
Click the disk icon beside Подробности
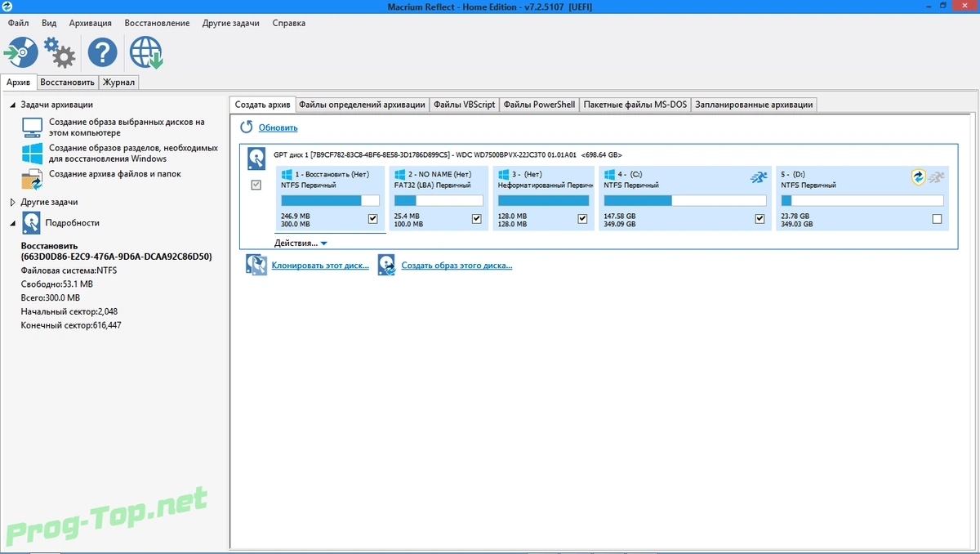[x=31, y=222]
